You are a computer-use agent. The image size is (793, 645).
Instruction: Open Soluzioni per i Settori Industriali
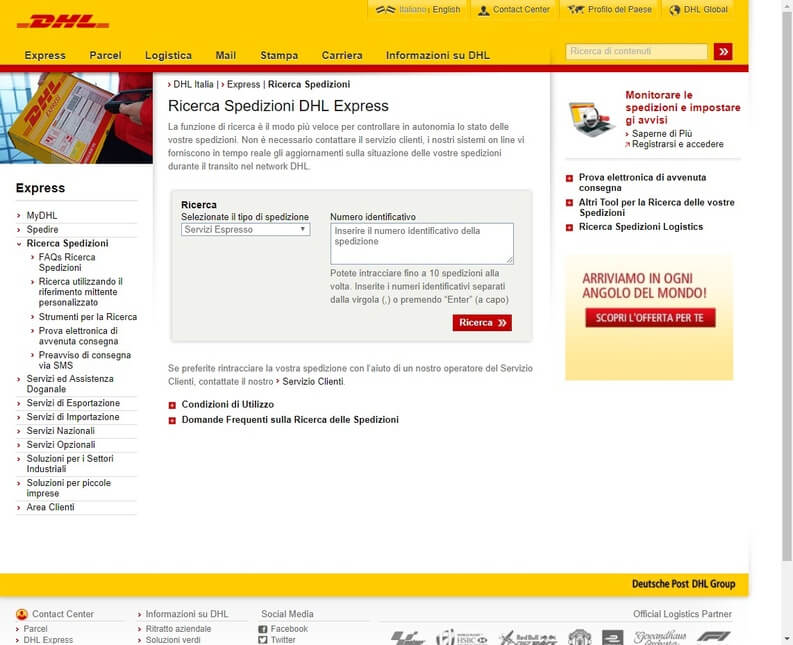70,464
